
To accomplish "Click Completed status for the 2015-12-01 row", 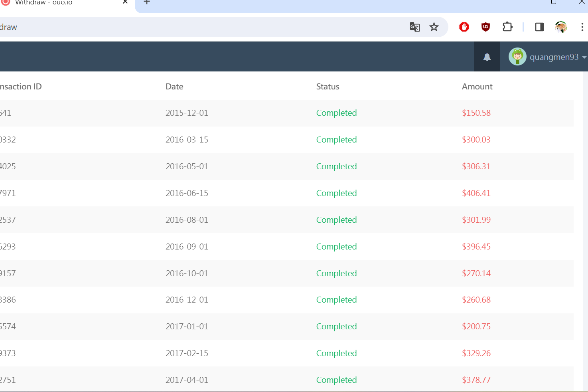I will pos(336,113).
